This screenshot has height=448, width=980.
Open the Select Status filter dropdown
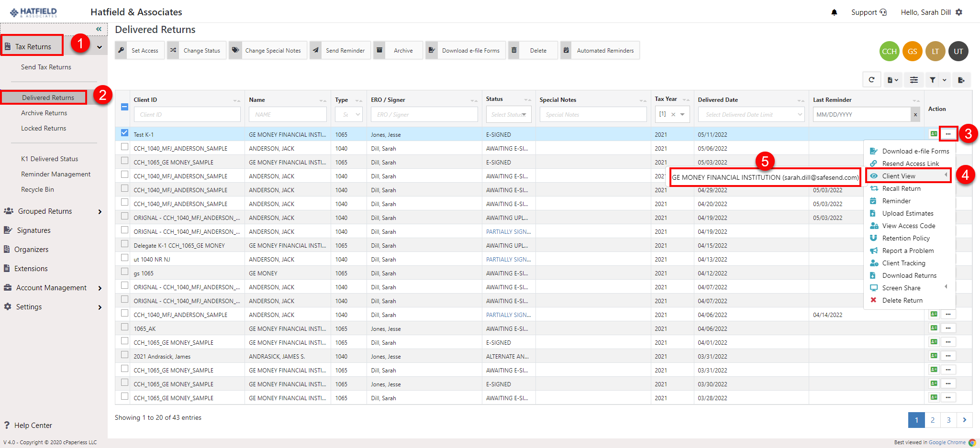(x=509, y=115)
